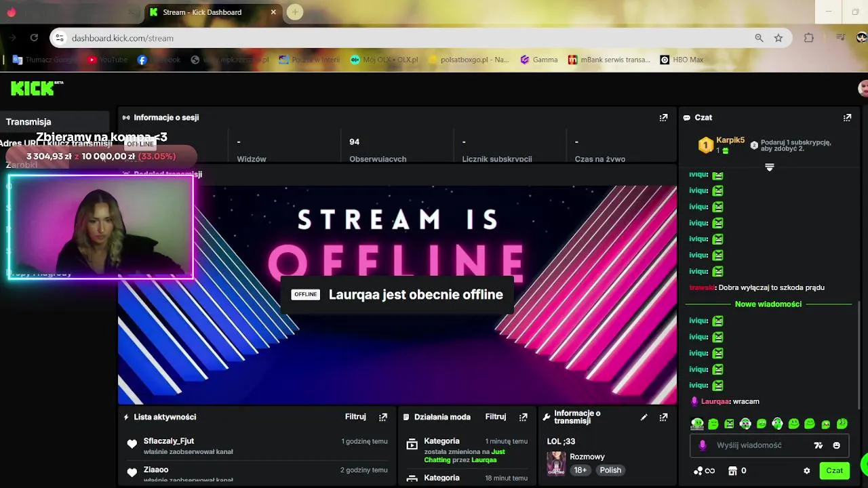Open the YouTube bookmark
868x488 pixels.
click(107, 60)
